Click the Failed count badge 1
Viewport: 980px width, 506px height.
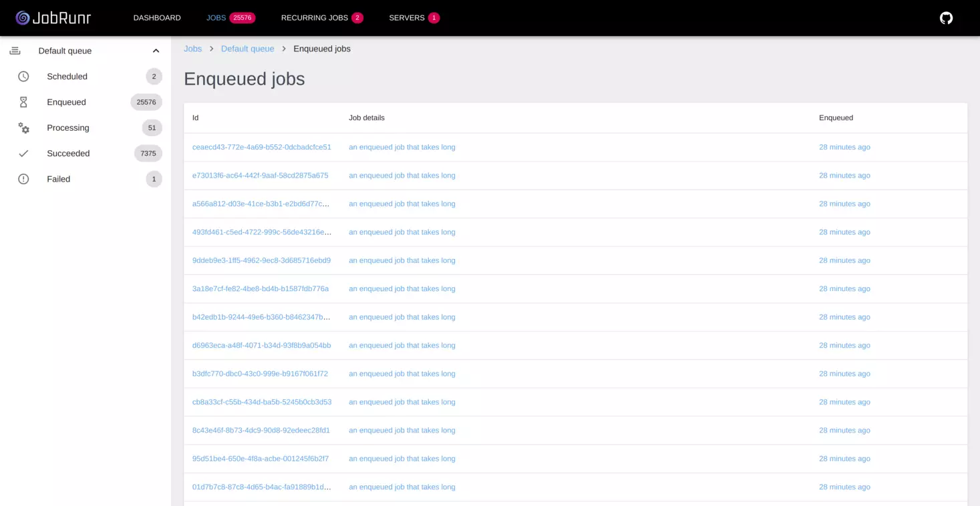tap(154, 179)
